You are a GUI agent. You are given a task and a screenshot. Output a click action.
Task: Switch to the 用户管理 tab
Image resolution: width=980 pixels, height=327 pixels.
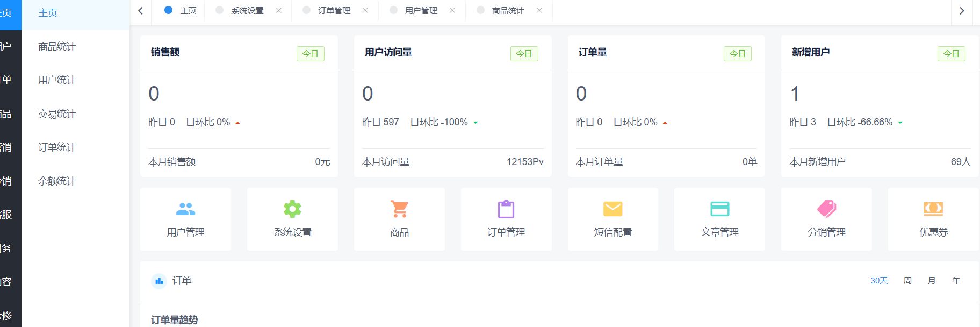(421, 11)
